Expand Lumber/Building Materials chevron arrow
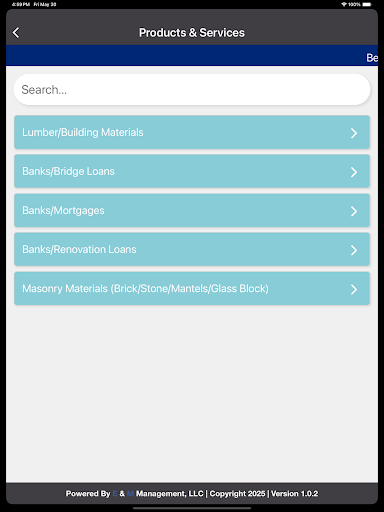This screenshot has height=512, width=384. 354,133
